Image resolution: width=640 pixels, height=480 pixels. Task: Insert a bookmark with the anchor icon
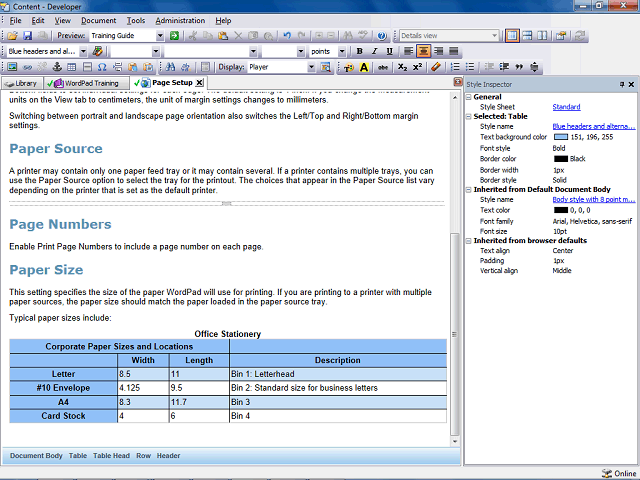point(57,67)
